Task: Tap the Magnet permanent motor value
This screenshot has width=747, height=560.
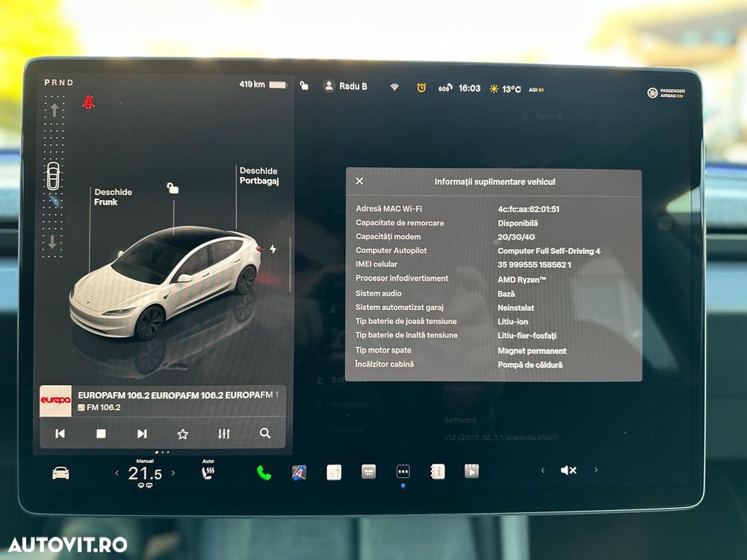Action: pyautogui.click(x=532, y=351)
